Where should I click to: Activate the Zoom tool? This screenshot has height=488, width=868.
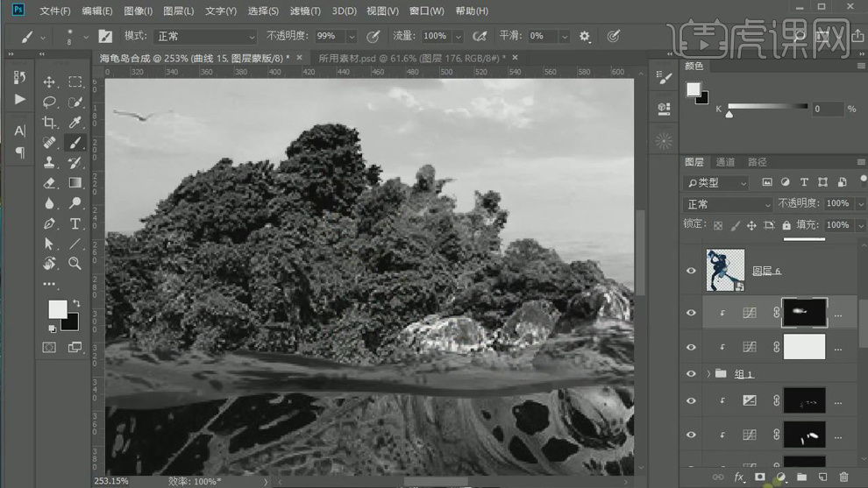click(x=75, y=264)
